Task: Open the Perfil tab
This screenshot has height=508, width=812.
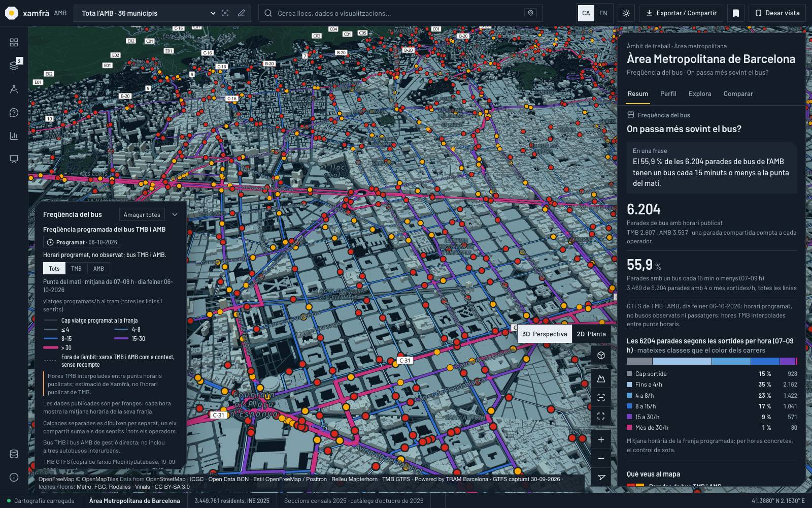Action: pos(668,93)
